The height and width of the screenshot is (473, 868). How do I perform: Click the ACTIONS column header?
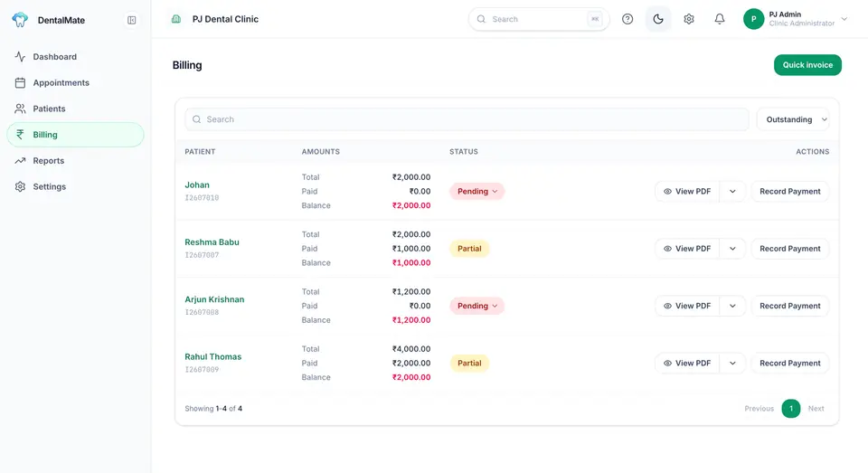click(x=813, y=151)
